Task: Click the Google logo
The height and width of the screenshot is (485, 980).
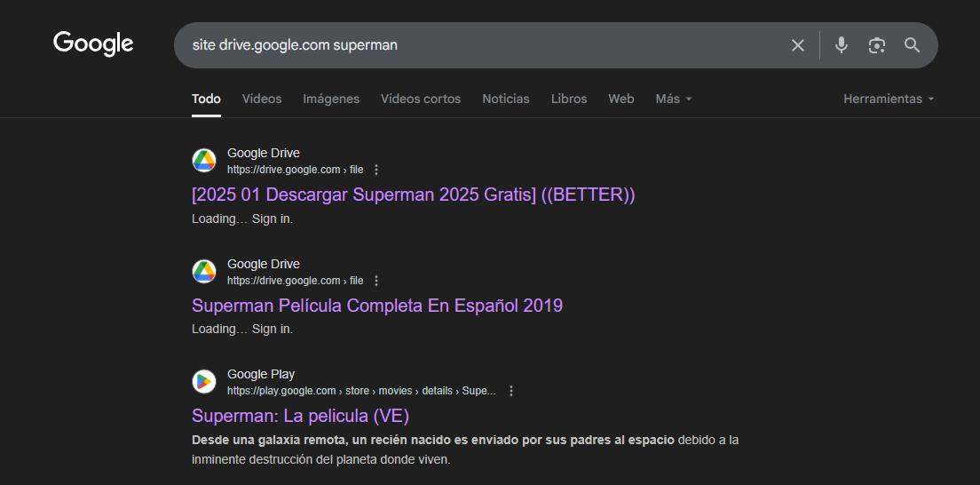Action: 93,44
